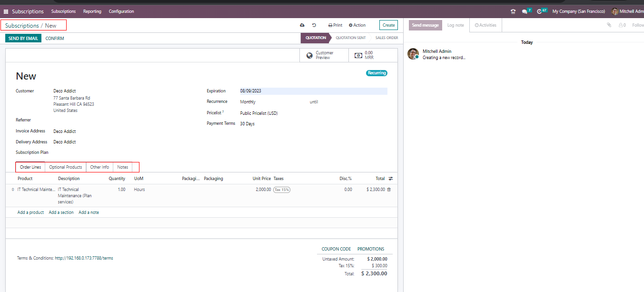Image resolution: width=644 pixels, height=292 pixels.
Task: Open the conversations chat icon
Action: (525, 11)
